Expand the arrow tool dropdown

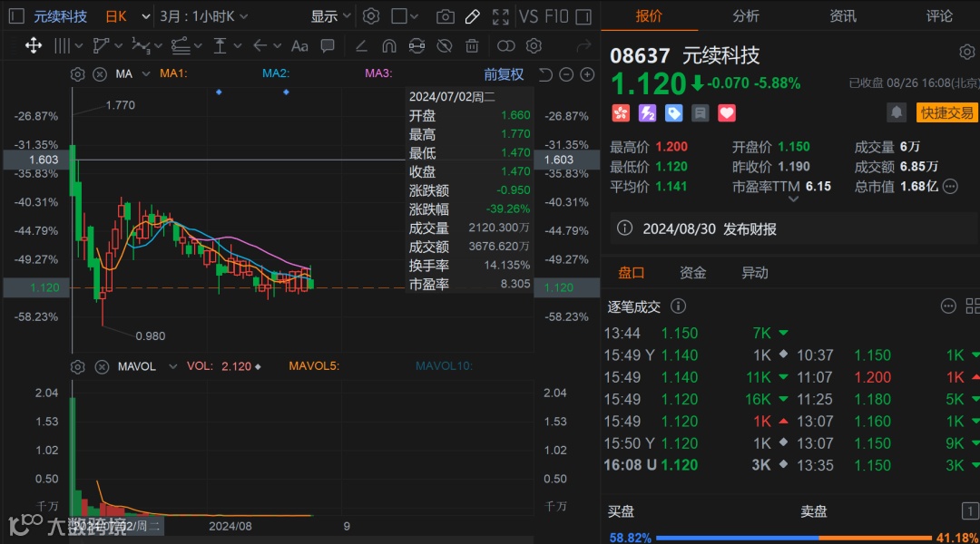click(x=277, y=45)
